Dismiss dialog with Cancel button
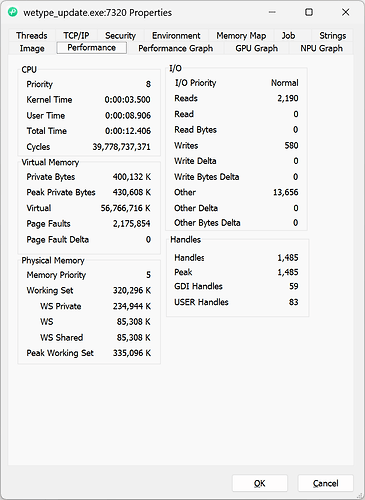This screenshot has height=500, width=365. [x=325, y=483]
